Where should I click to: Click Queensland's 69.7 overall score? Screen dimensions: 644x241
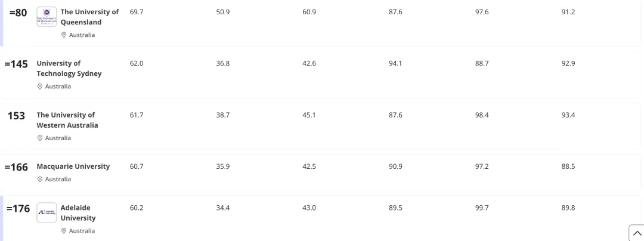137,13
